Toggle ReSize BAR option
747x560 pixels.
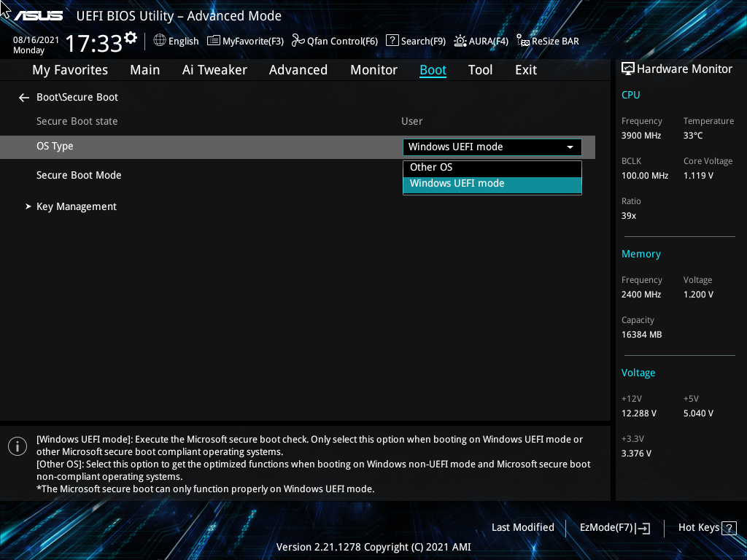click(x=548, y=41)
